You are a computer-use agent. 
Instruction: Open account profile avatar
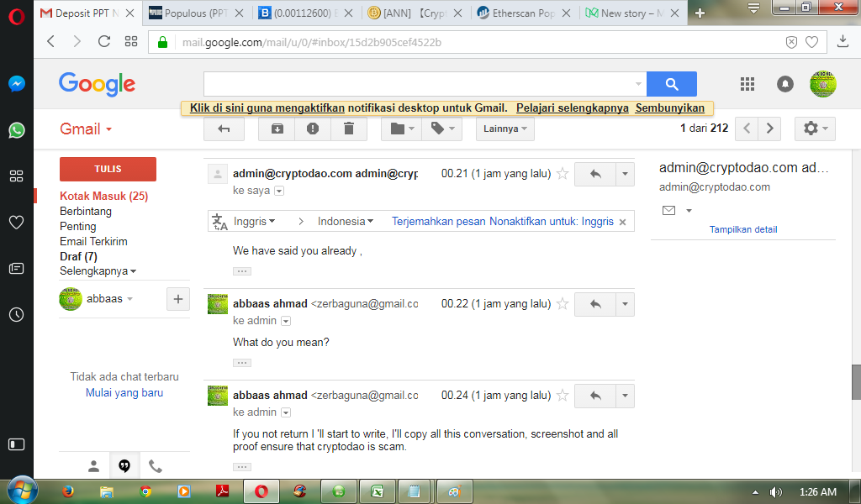[822, 84]
